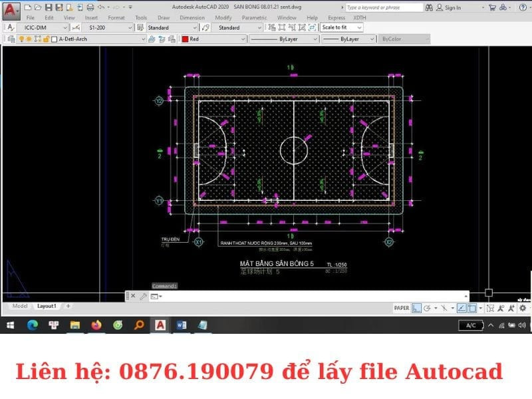Toggle the layer freeze sun icon
Viewport: 532px width, 399px height.
29,39
